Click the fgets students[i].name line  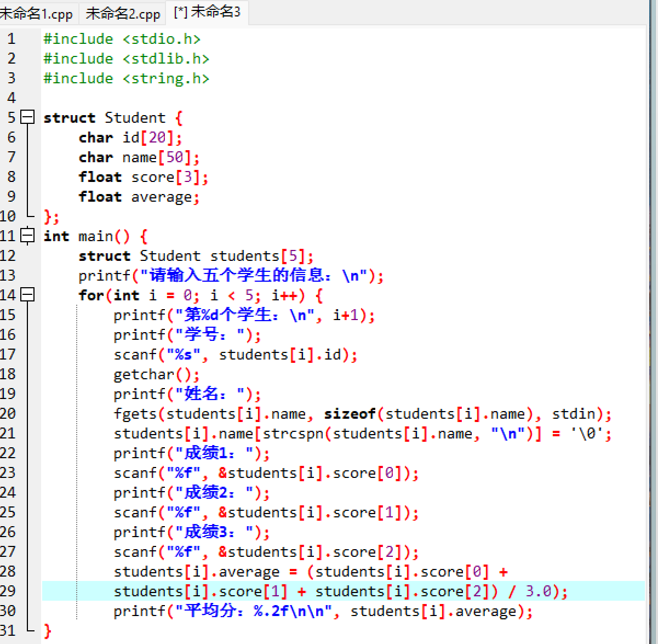coord(363,414)
